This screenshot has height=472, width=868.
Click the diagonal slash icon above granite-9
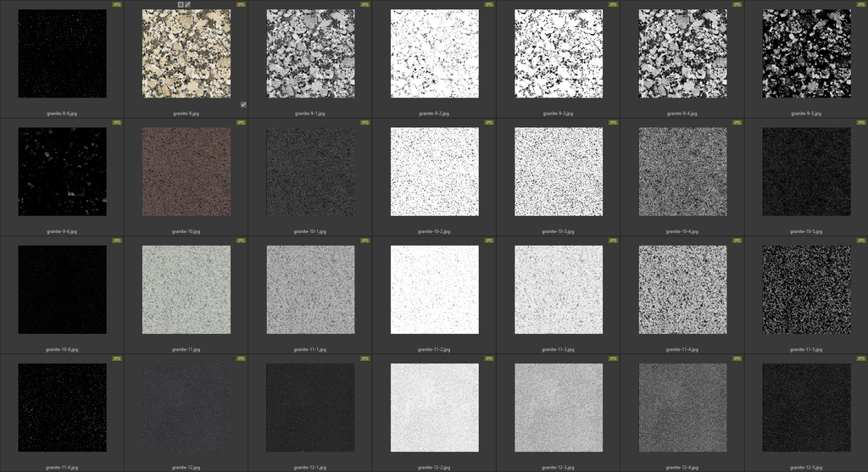click(188, 4)
